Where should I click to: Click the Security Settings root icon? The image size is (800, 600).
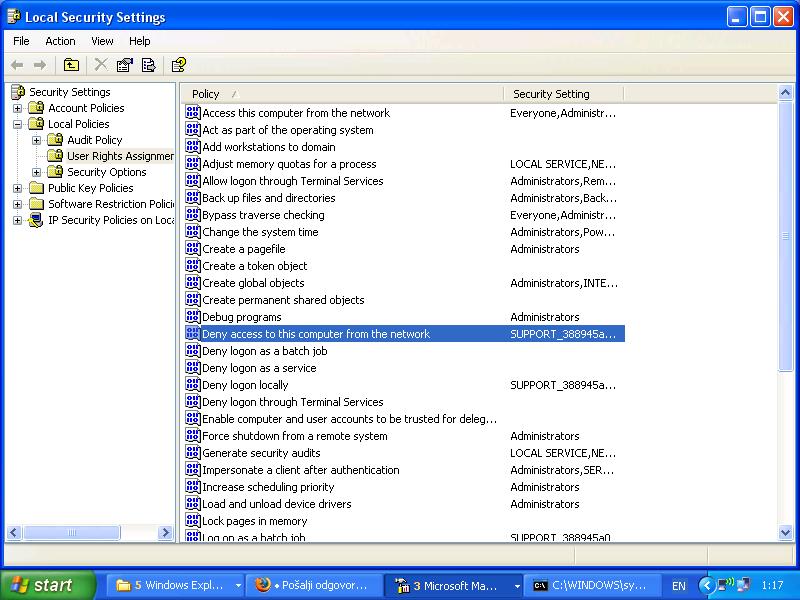coord(17,92)
